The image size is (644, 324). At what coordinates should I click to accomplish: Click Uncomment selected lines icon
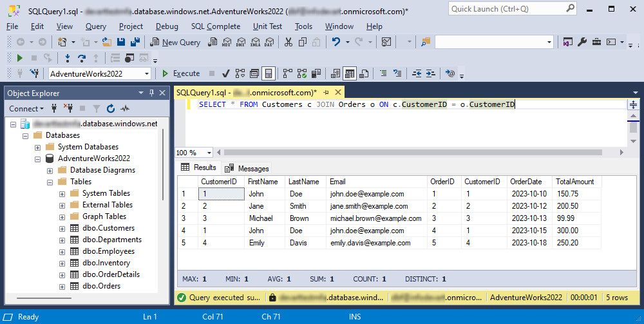coord(397,73)
